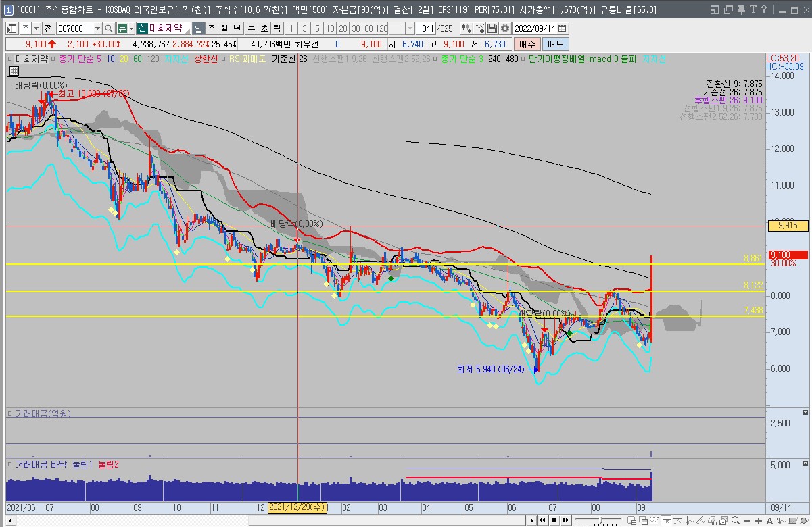Select the 30 interval button
This screenshot has height=527, width=812.
(x=356, y=28)
